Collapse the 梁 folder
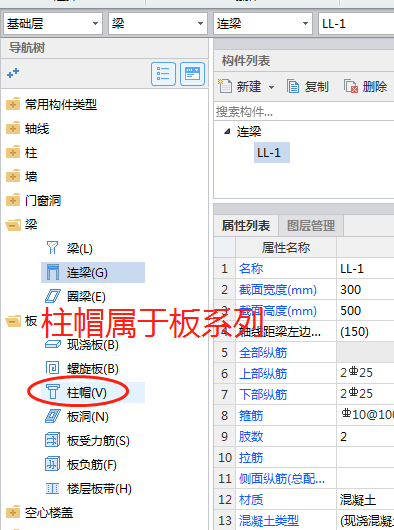394x530 pixels. click(x=13, y=224)
